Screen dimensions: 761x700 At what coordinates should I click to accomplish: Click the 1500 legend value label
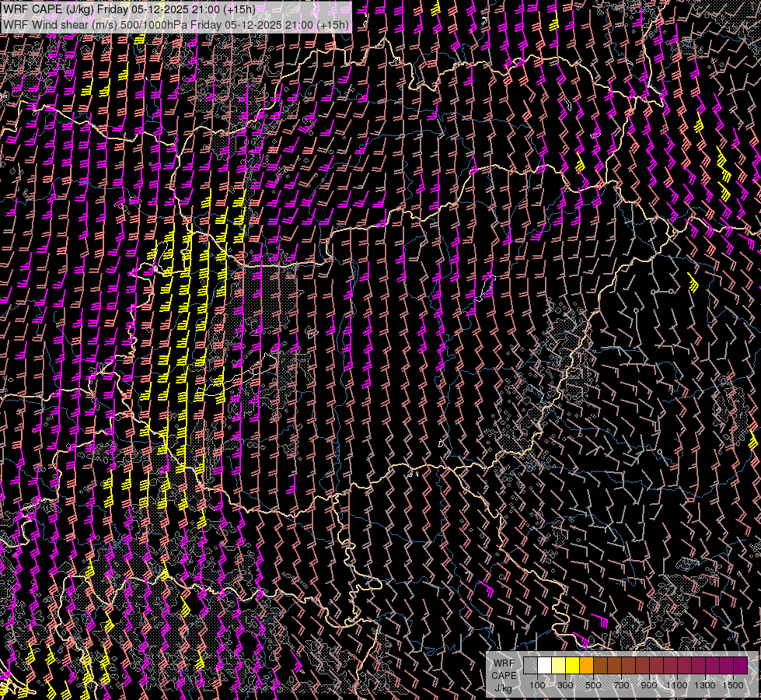pyautogui.click(x=733, y=684)
